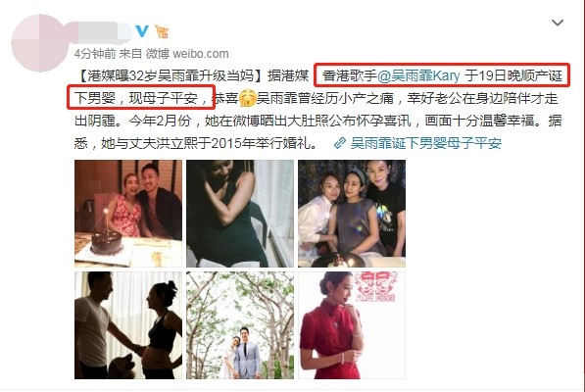Open the outdoor wedding trees photo
The image size is (585, 392).
240,325
